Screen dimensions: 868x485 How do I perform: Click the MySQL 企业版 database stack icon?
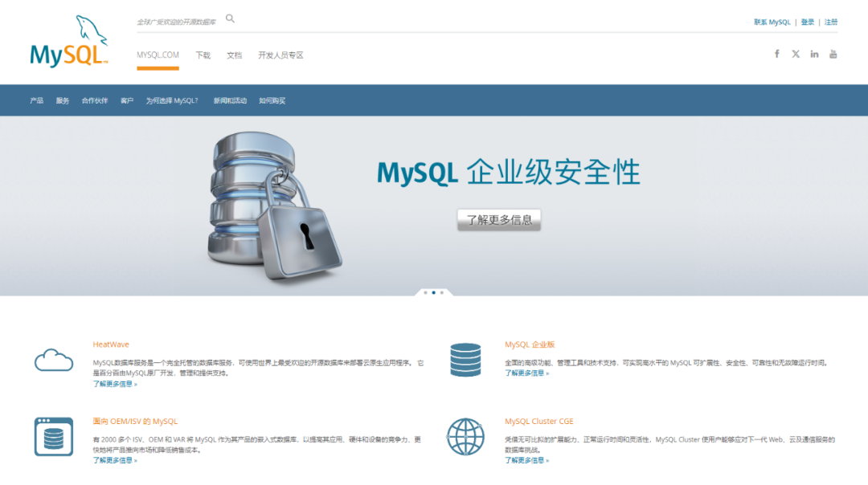click(x=465, y=360)
